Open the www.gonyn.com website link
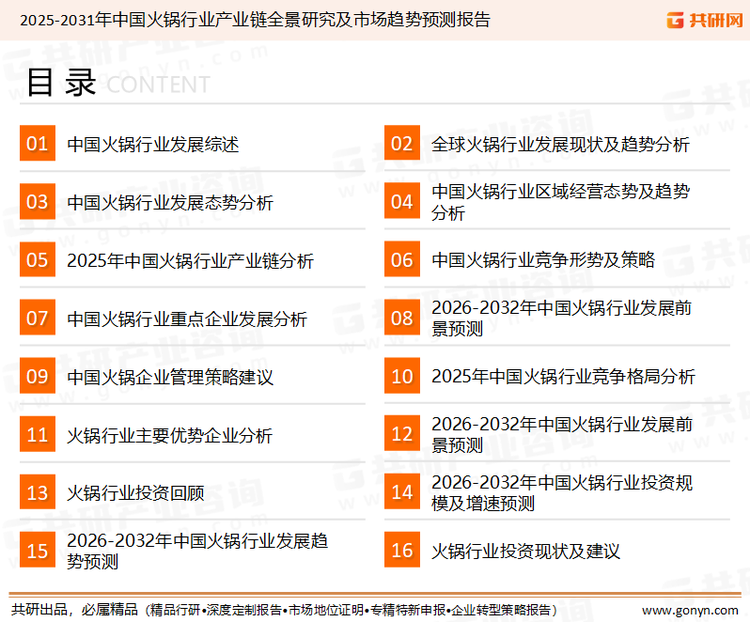Viewport: 750px width, 622px height. pos(690,610)
